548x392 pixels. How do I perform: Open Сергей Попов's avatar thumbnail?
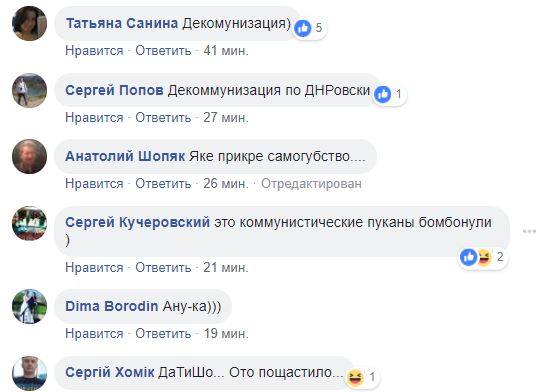point(29,90)
